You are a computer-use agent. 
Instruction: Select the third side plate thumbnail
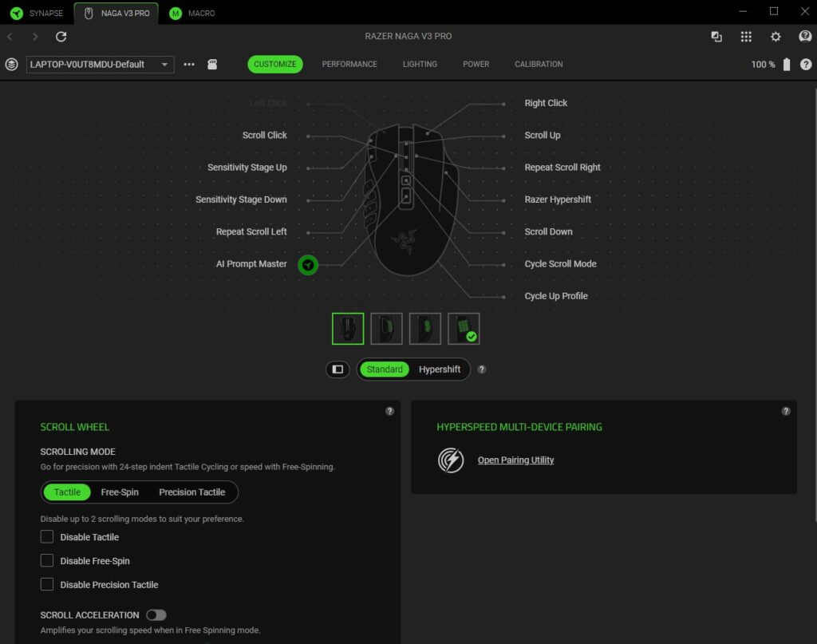[x=425, y=329]
